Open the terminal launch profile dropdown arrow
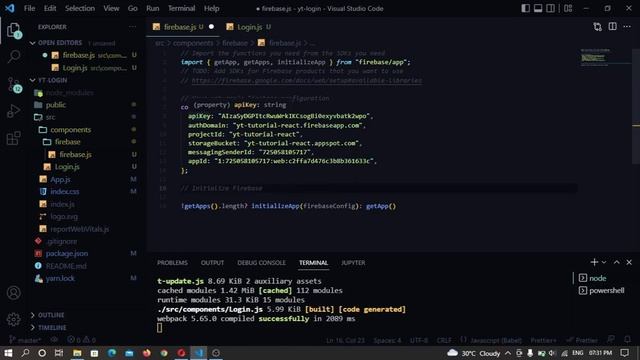640x360 pixels. 604,262
